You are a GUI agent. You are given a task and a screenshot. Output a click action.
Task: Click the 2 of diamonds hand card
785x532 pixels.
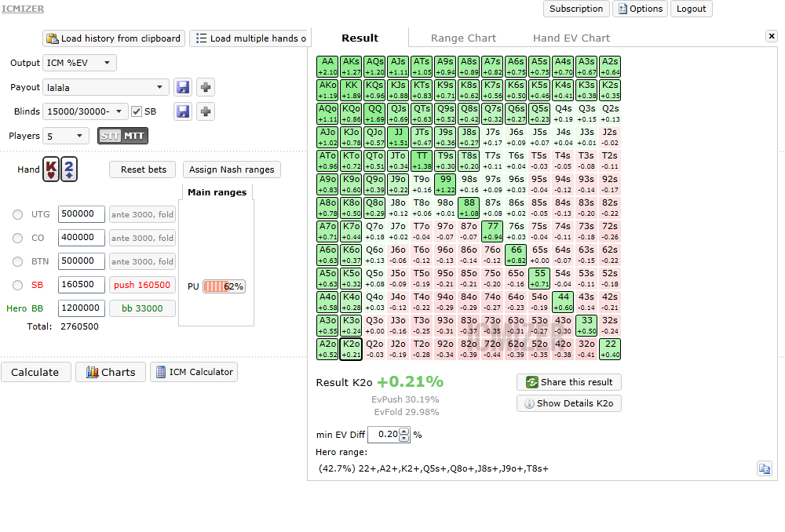click(x=70, y=170)
